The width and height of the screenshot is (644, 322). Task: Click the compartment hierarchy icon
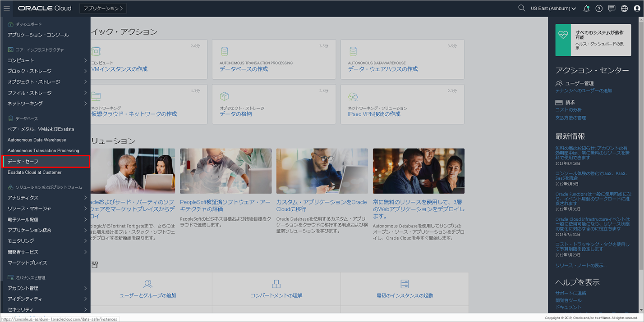coord(276,284)
